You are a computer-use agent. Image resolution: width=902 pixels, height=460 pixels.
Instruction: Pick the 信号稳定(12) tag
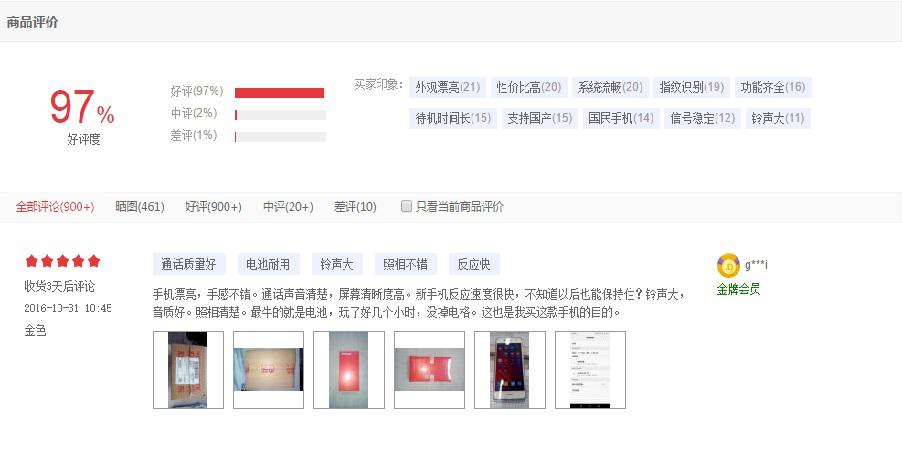coord(702,118)
